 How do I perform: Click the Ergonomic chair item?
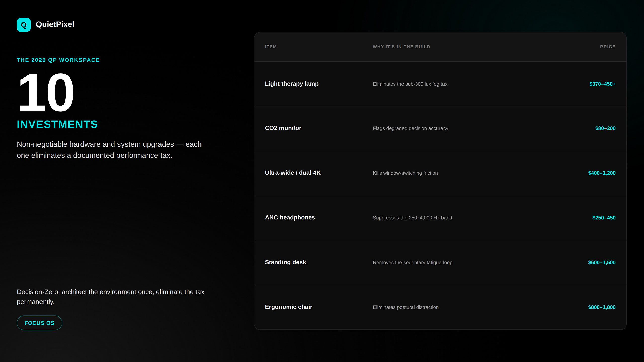(289, 307)
